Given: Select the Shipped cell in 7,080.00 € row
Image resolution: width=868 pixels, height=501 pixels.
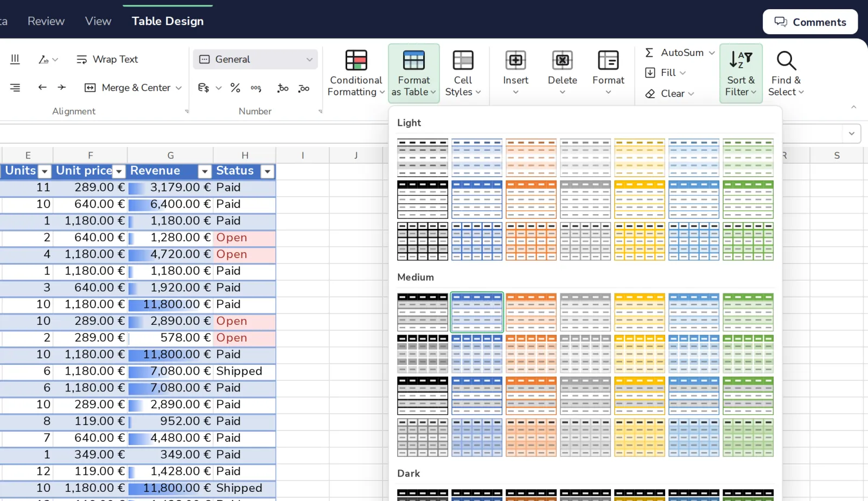Looking at the screenshot, I should tap(245, 371).
